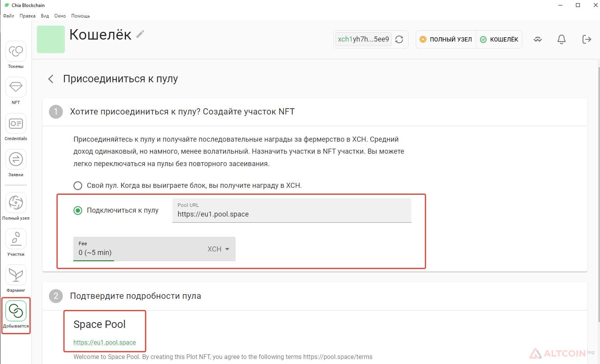This screenshot has width=600, height=364.
Task: Click the Space Pool heading
Action: pyautogui.click(x=100, y=324)
